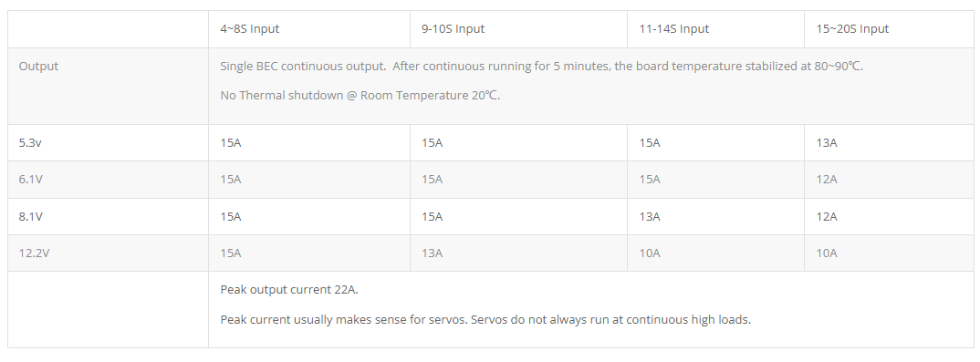Click the 12.2V row label
The image size is (980, 362).
pos(34,253)
